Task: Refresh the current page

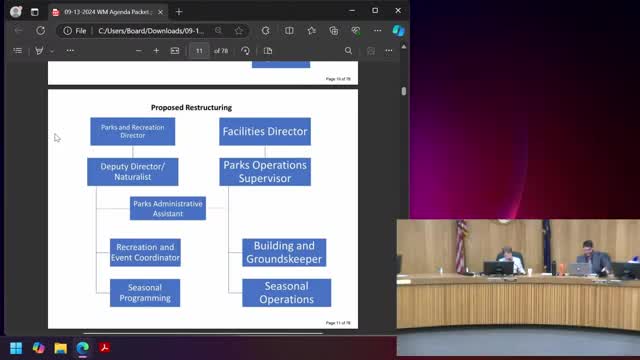Action: pos(40,31)
